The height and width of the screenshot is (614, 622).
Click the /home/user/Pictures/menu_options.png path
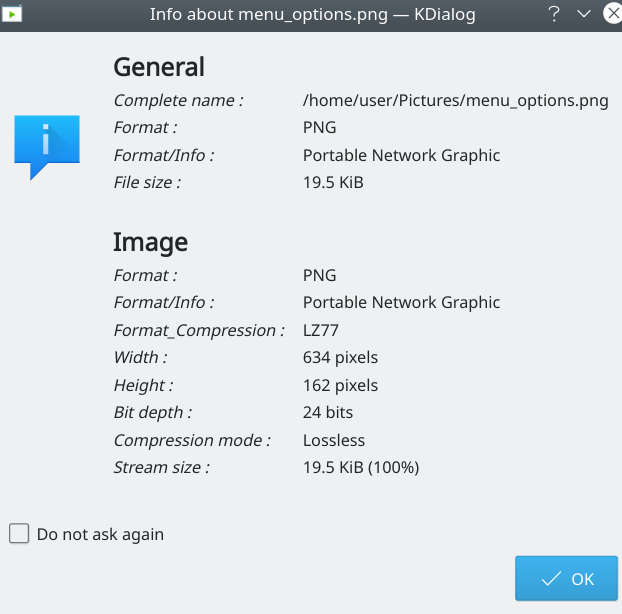[455, 101]
